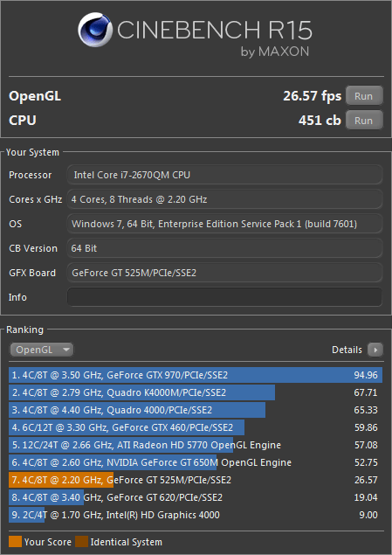392x555 pixels.
Task: Click the 9.00 score value
Action: (x=368, y=515)
